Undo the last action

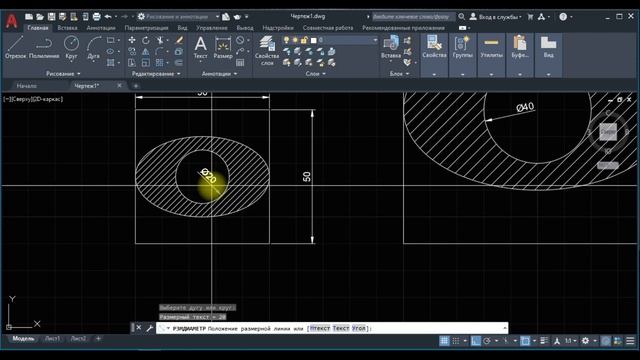coord(108,17)
